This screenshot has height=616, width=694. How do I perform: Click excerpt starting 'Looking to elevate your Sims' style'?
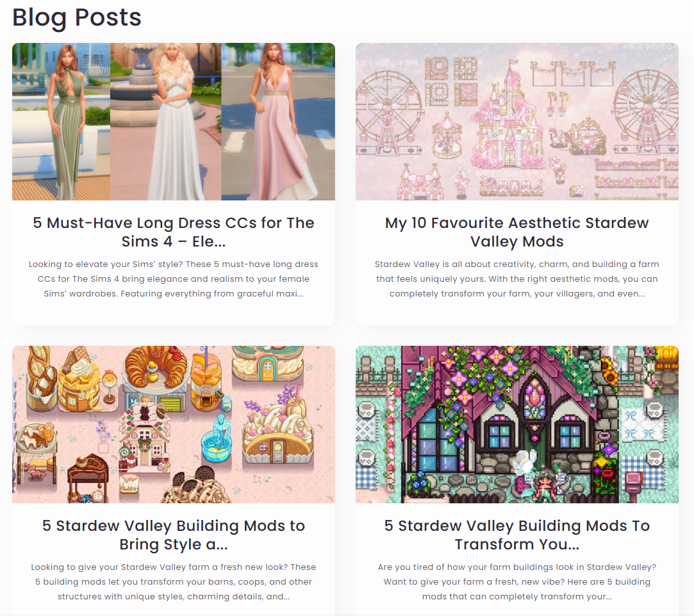(174, 279)
